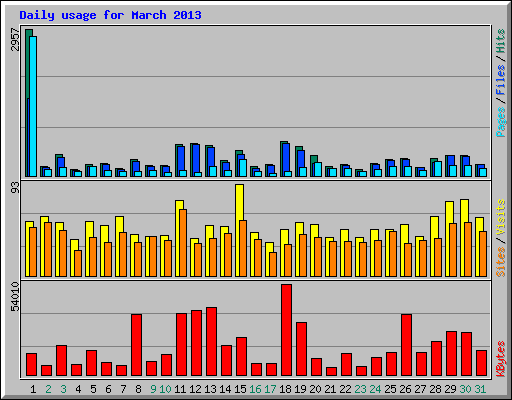This screenshot has width=512, height=400.
Task: Click the blue files bar for day 18
Action: coord(286,160)
